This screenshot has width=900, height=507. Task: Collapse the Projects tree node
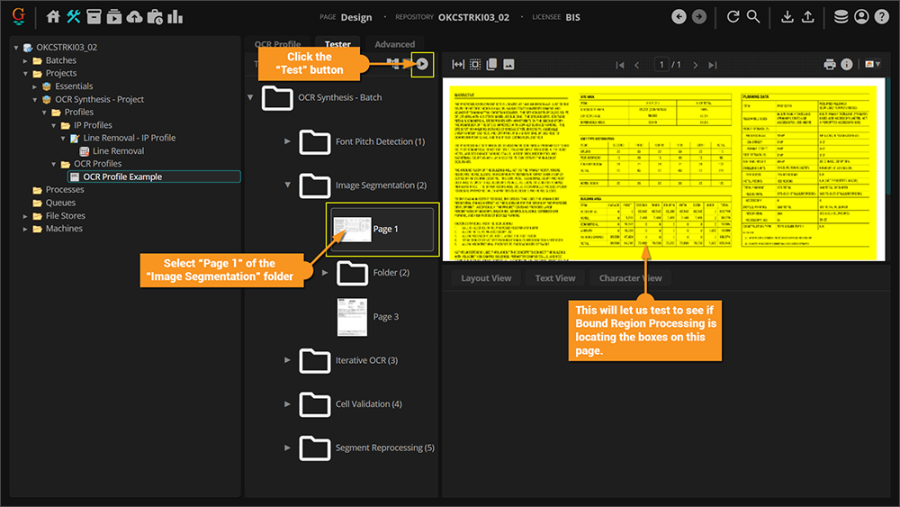25,73
